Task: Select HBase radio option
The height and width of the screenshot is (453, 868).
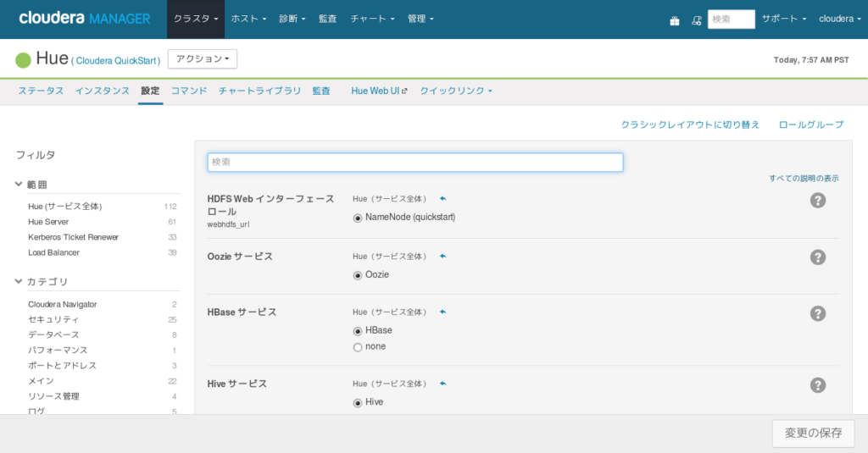Action: [x=358, y=331]
